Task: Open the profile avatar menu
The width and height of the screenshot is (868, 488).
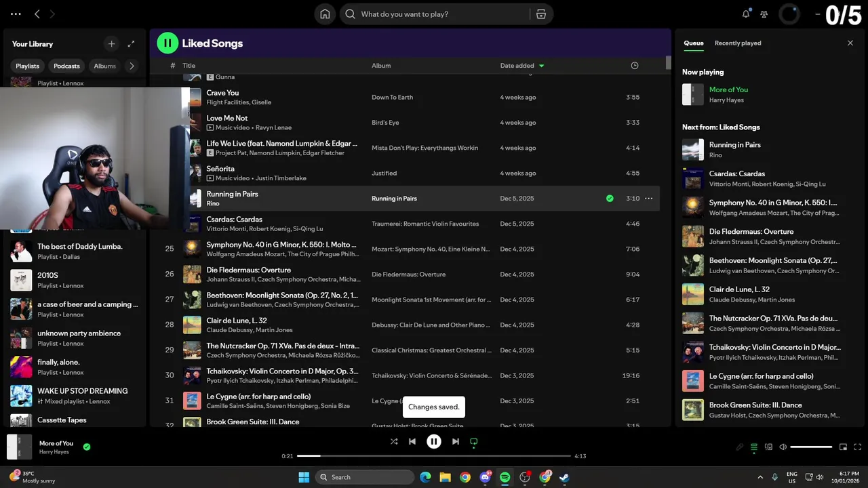Action: tap(789, 14)
